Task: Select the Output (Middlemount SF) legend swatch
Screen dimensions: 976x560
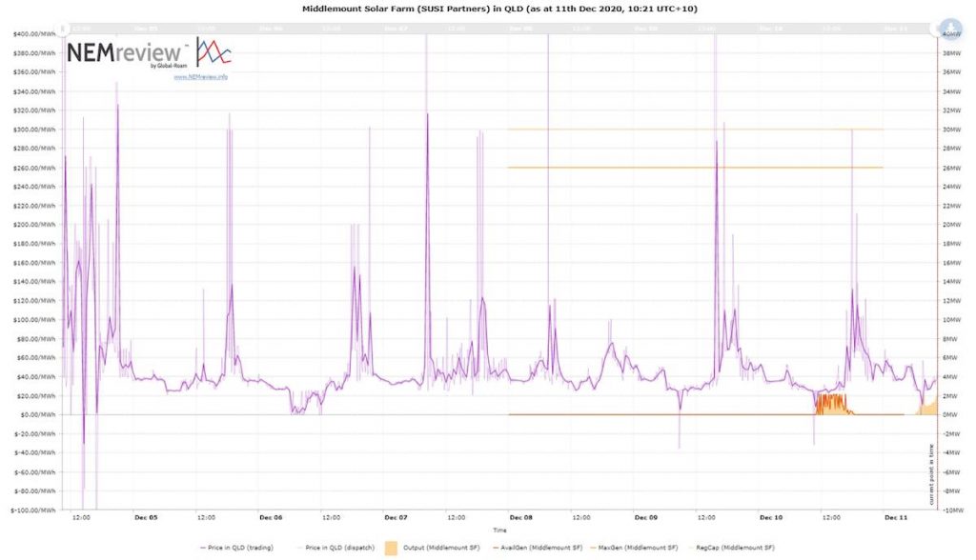Action: [x=389, y=548]
